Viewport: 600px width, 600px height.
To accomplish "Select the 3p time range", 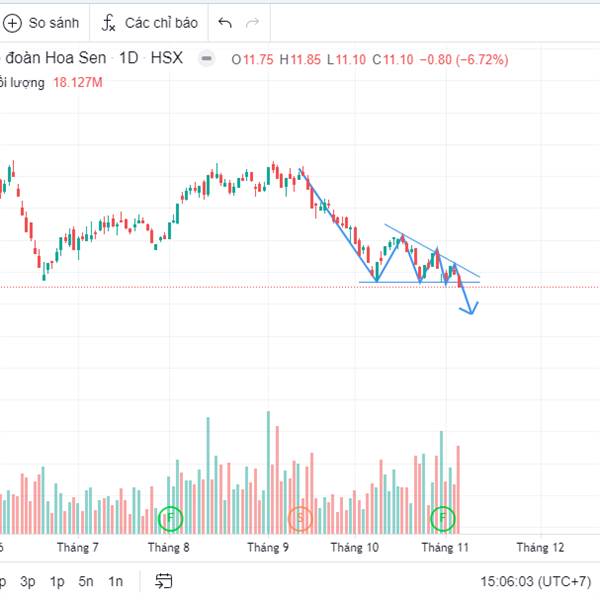I will click(28, 581).
